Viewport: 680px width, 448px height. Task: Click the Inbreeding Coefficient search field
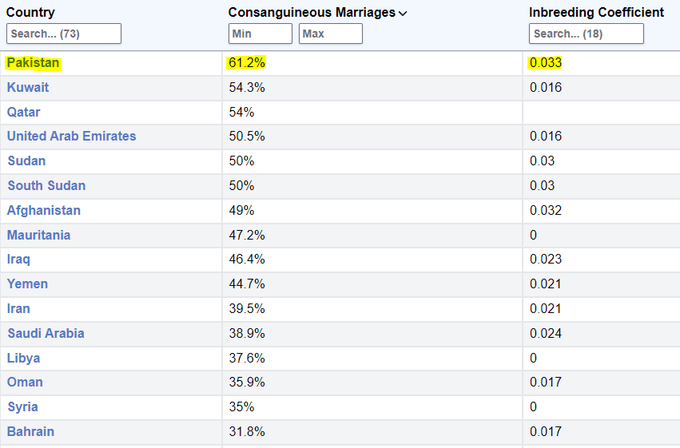[x=587, y=34]
